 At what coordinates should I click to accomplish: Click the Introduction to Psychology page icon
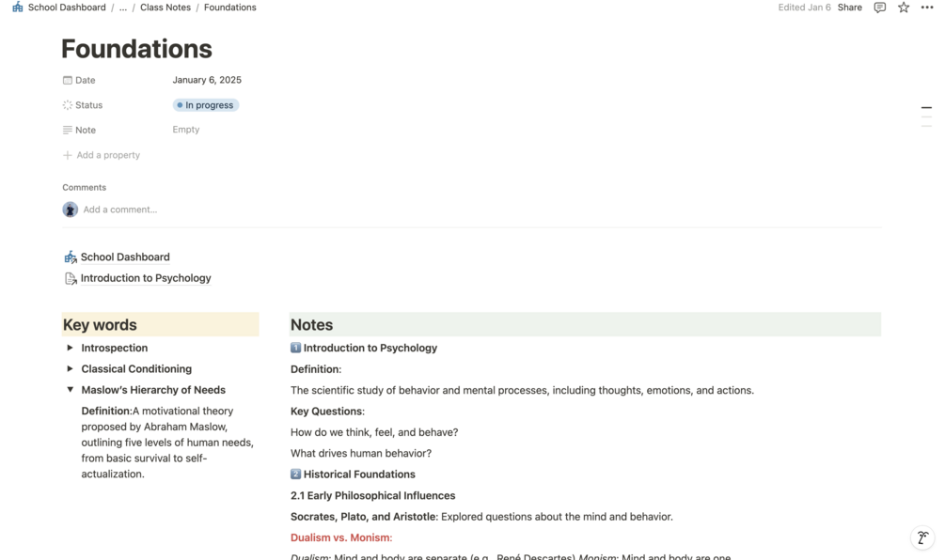click(71, 278)
